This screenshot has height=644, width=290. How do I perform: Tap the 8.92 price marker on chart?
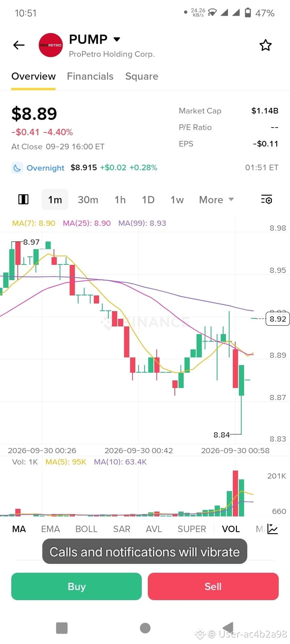[278, 319]
